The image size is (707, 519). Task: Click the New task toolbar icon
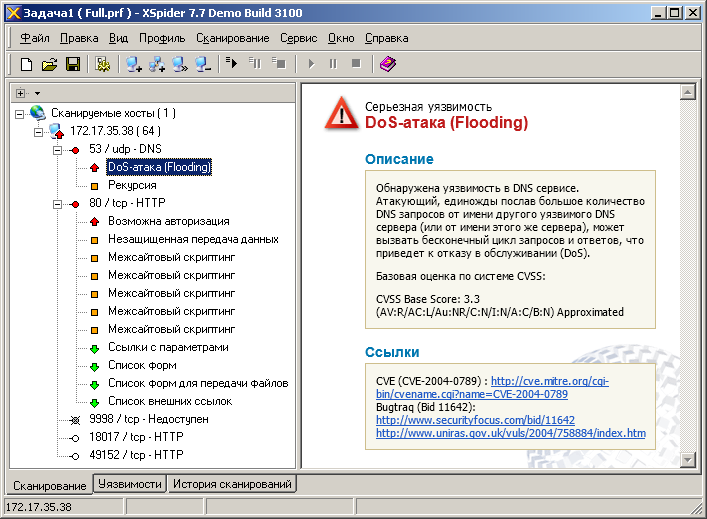coord(27,64)
